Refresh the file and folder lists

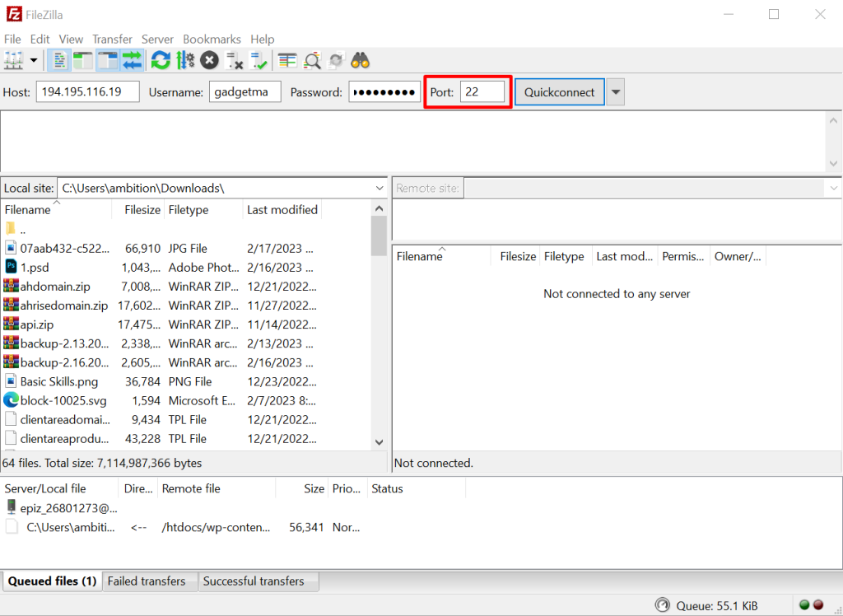tap(161, 60)
